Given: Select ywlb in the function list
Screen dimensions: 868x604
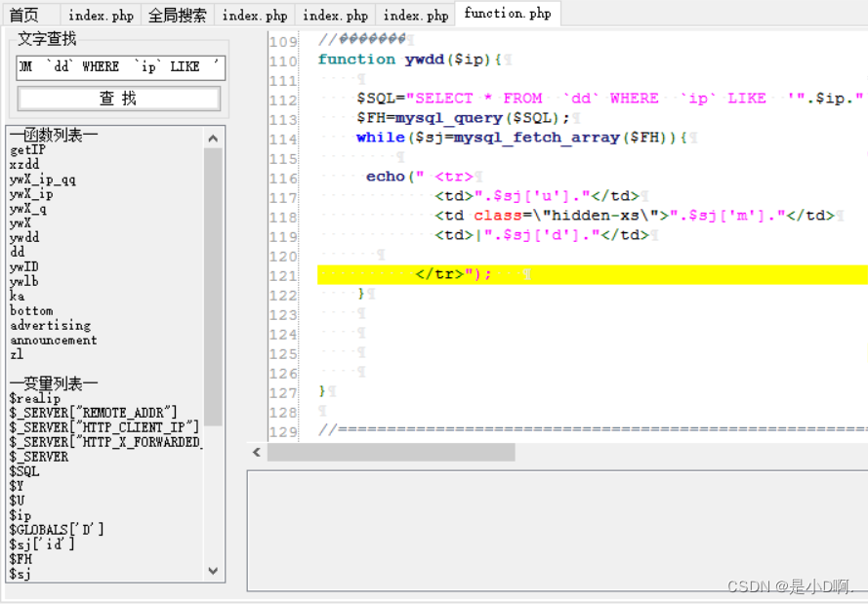Looking at the screenshot, I should (23, 281).
